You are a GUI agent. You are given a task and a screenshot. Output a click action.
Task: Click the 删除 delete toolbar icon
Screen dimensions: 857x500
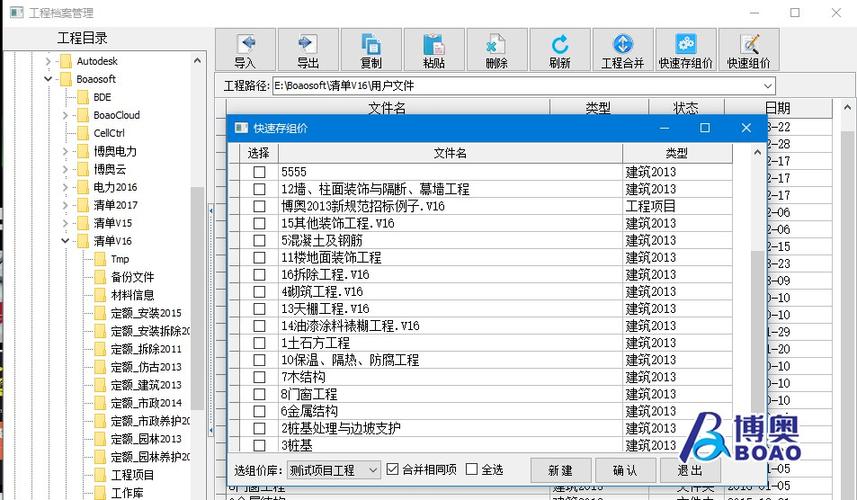coord(497,50)
